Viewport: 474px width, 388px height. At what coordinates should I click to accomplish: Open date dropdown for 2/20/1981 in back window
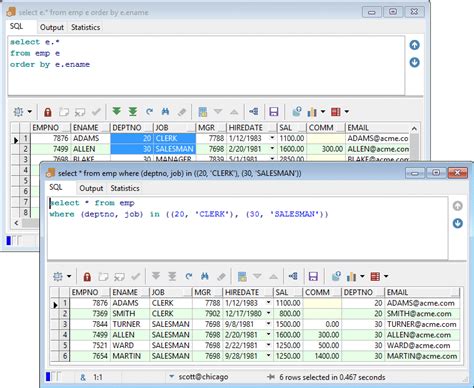[272, 149]
